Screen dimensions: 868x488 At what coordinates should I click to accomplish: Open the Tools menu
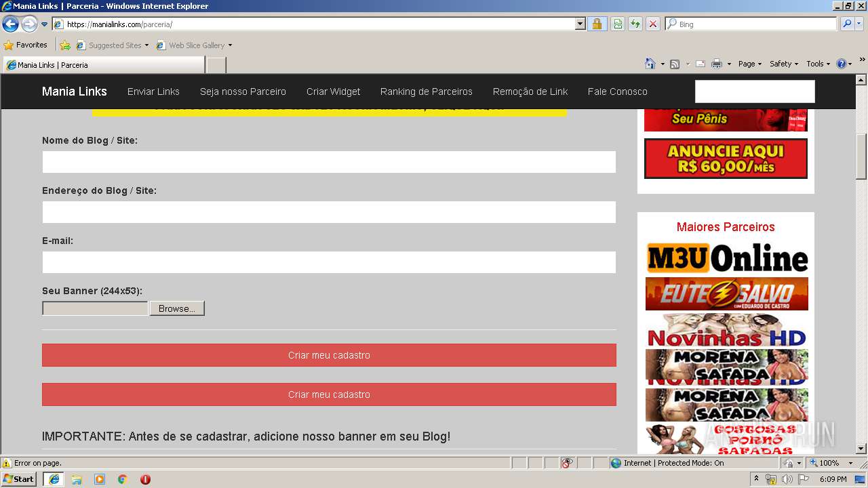click(x=818, y=64)
